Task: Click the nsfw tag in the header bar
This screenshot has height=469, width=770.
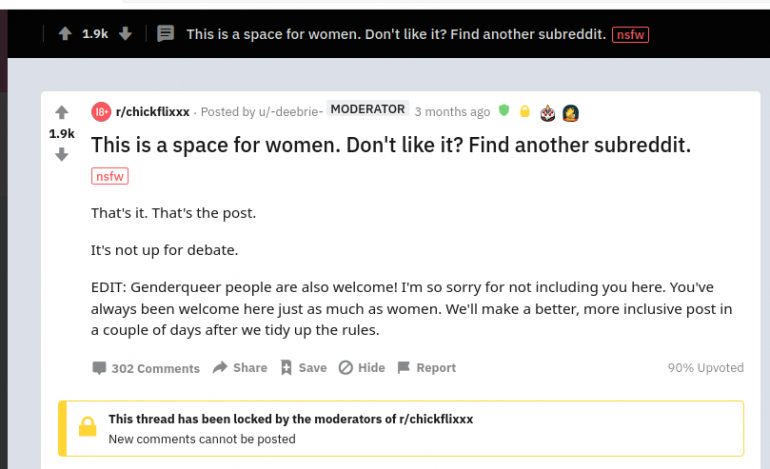Action: [x=631, y=35]
